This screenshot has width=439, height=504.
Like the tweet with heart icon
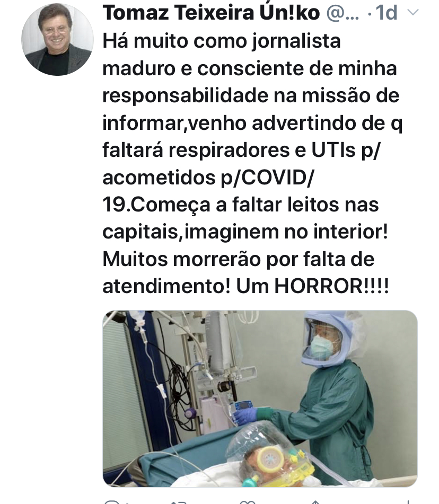pyautogui.click(x=248, y=502)
